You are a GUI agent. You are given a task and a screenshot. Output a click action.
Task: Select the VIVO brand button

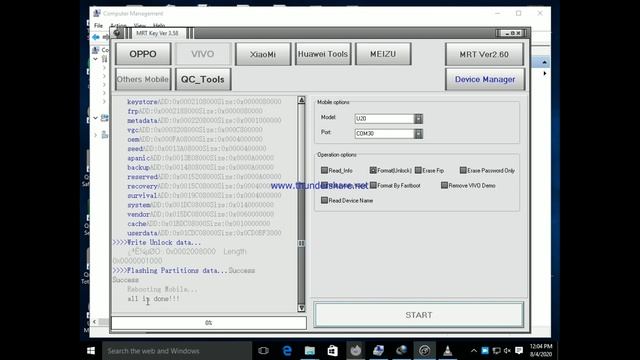click(202, 54)
